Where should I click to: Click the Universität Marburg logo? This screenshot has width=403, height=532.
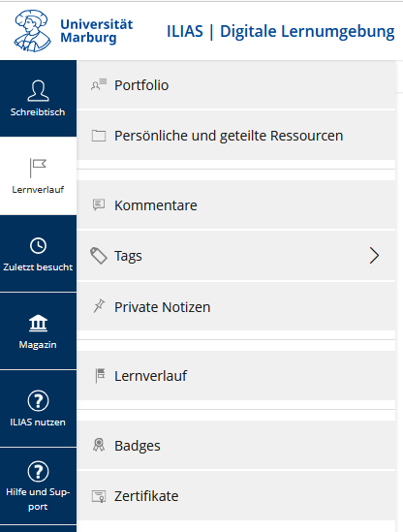tap(74, 31)
